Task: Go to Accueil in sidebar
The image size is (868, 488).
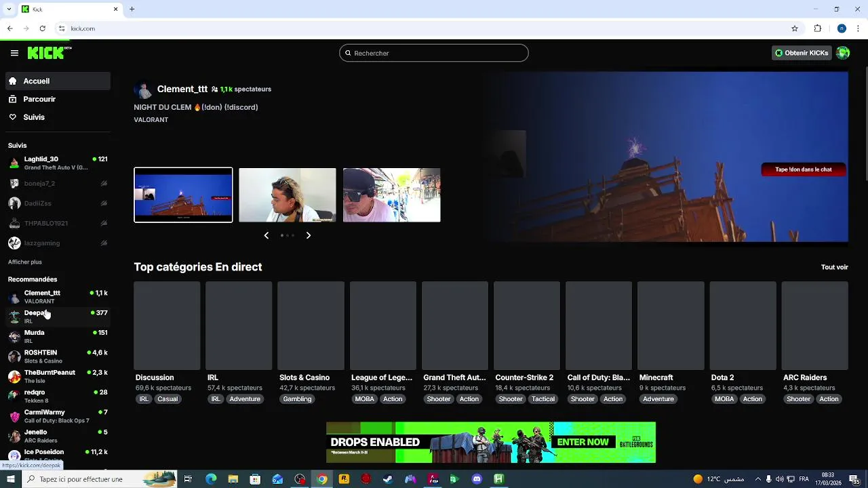Action: (58, 81)
